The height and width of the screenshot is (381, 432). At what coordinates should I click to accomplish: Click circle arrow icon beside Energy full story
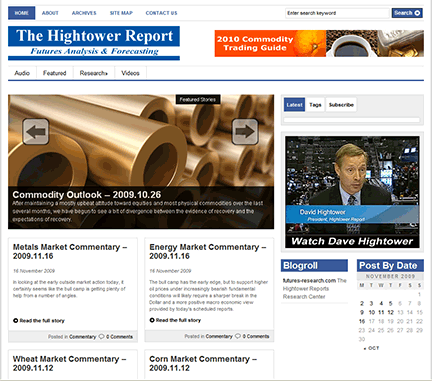click(x=152, y=320)
